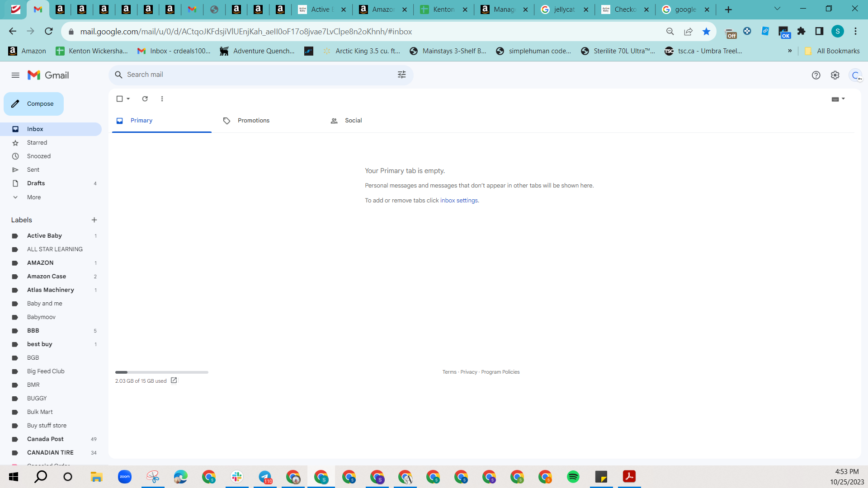Click the inbox settings link
The height and width of the screenshot is (488, 868).
[x=459, y=201]
